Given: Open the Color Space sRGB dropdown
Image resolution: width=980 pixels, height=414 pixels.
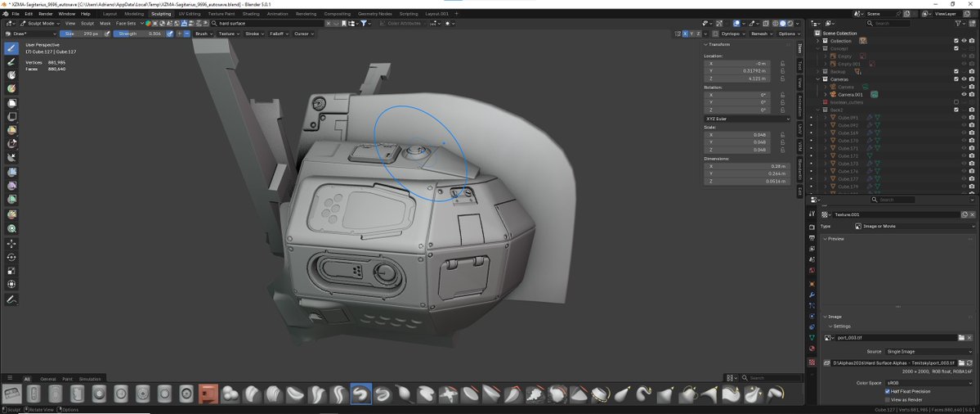Looking at the screenshot, I should [x=929, y=383].
